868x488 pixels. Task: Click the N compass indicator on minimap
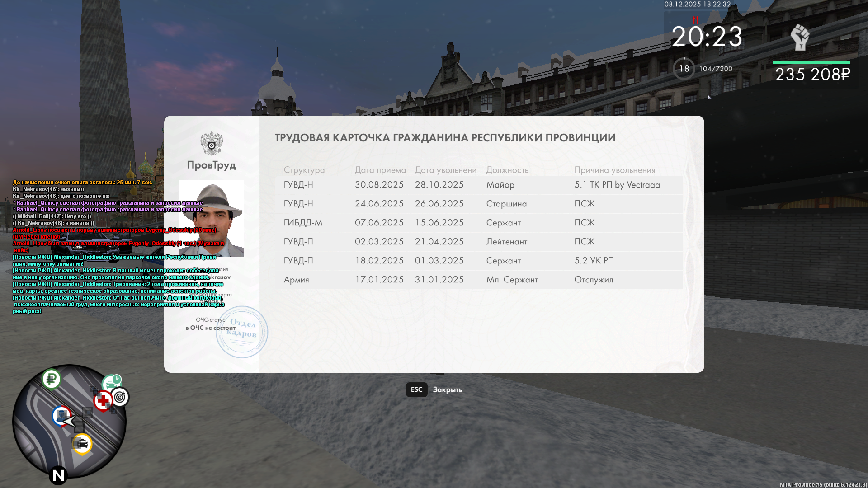tap(58, 475)
